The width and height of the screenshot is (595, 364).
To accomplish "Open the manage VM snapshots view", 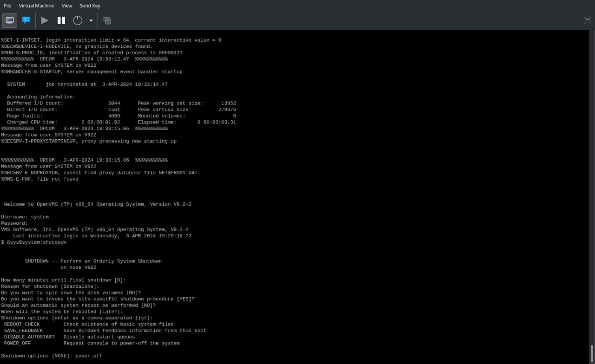I will [107, 20].
